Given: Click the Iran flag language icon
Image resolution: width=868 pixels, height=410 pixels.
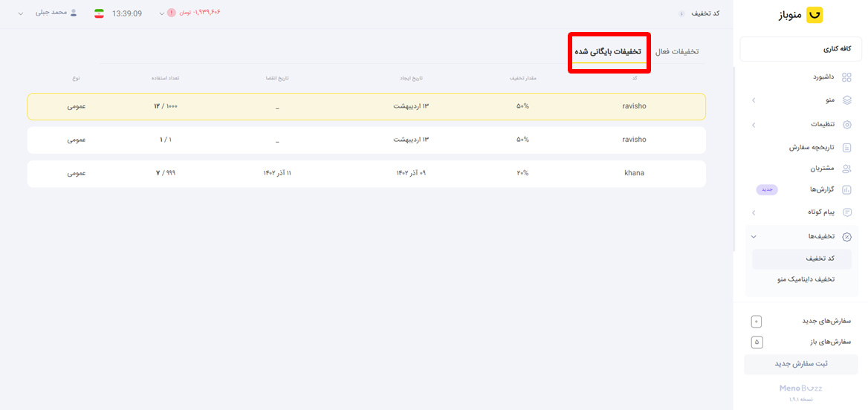Looking at the screenshot, I should tap(99, 13).
